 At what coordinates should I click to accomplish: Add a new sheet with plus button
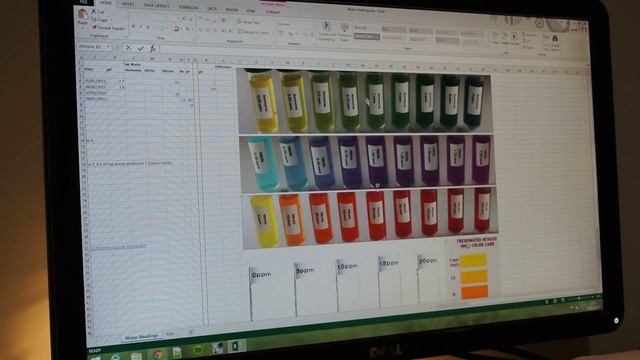[191, 332]
